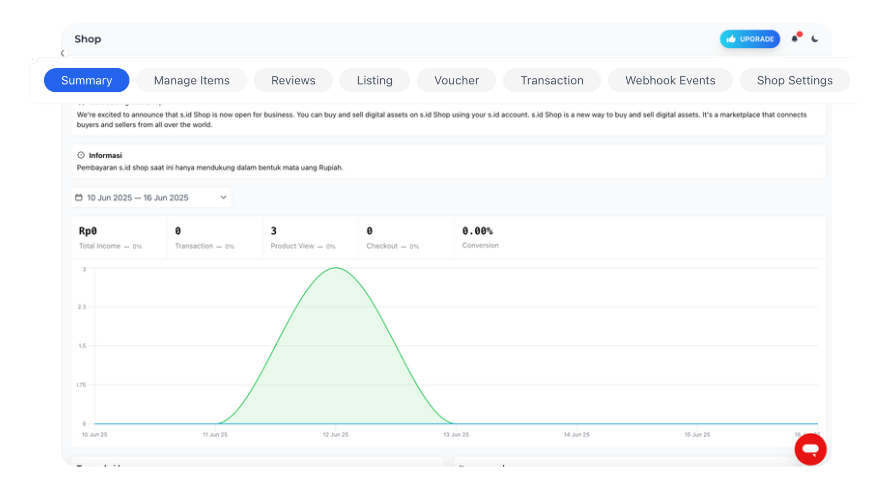Select the Product View stat card
Viewport: 892px width, 498px height.
point(310,237)
